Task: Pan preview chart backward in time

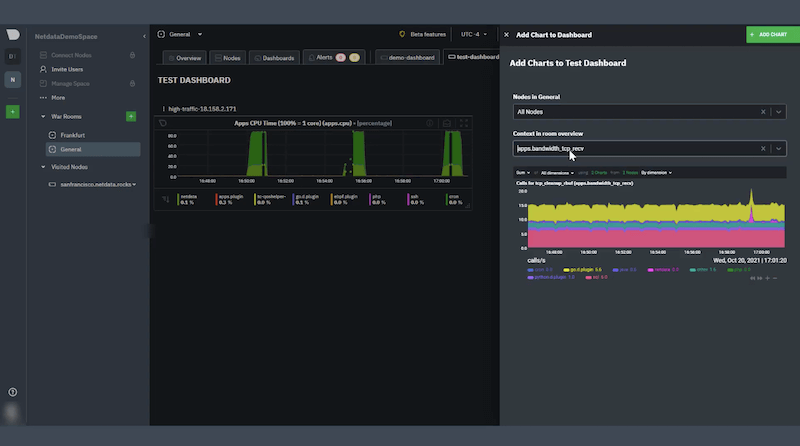Action: pyautogui.click(x=752, y=278)
